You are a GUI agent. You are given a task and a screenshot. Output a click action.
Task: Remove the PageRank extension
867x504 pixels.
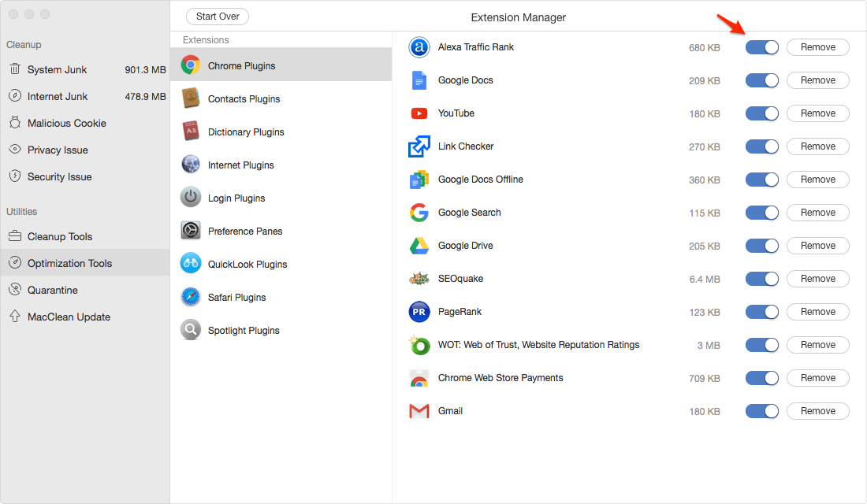(x=818, y=312)
